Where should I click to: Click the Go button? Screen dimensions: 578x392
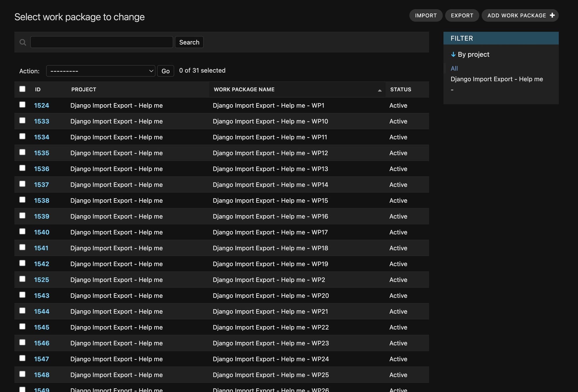[166, 71]
